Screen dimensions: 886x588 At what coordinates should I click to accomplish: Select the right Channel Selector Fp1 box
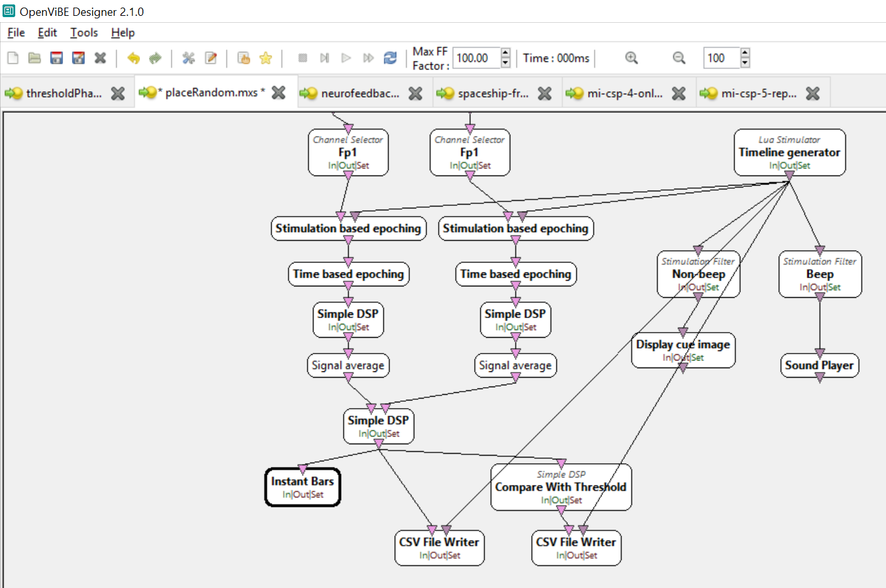470,152
